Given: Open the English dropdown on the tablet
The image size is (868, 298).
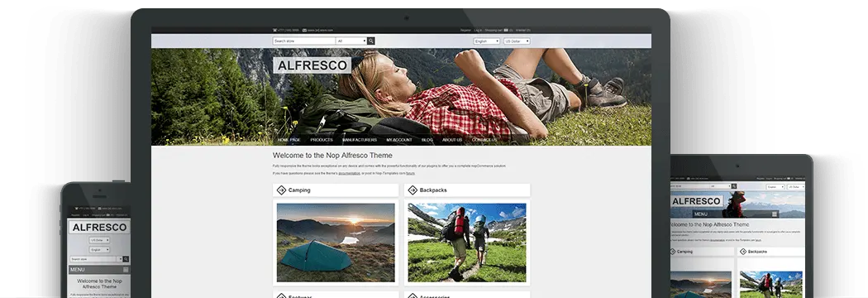Looking at the screenshot, I should tap(775, 187).
